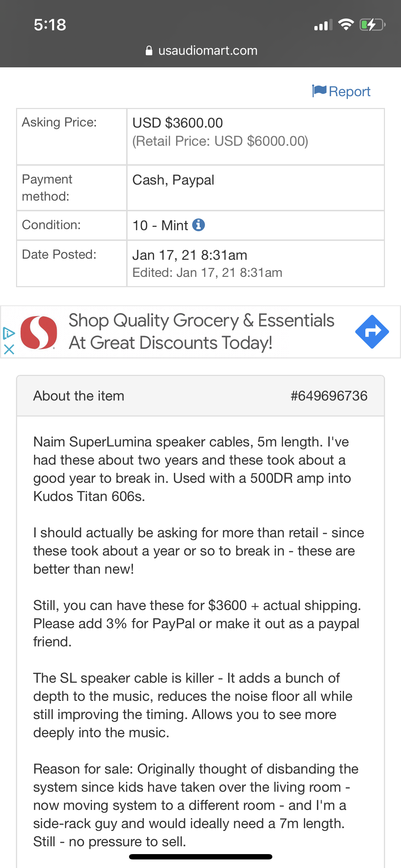
Task: Tap the blue directions arrow in ad
Action: tap(372, 332)
